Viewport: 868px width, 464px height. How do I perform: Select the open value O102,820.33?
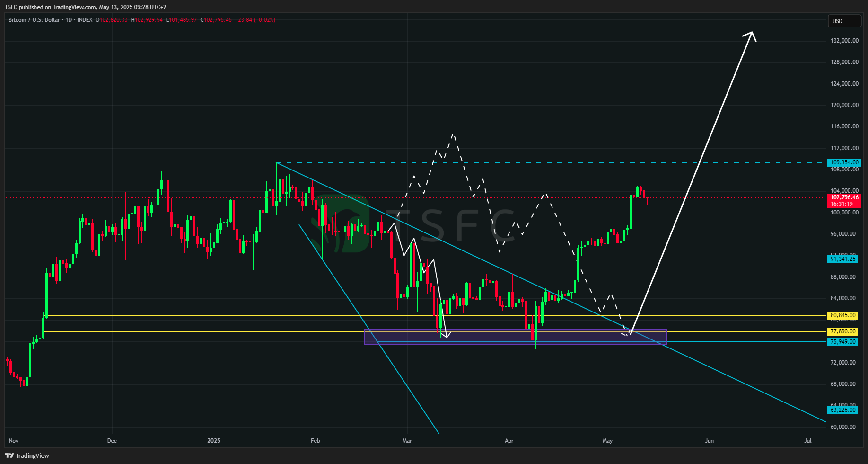[112, 20]
